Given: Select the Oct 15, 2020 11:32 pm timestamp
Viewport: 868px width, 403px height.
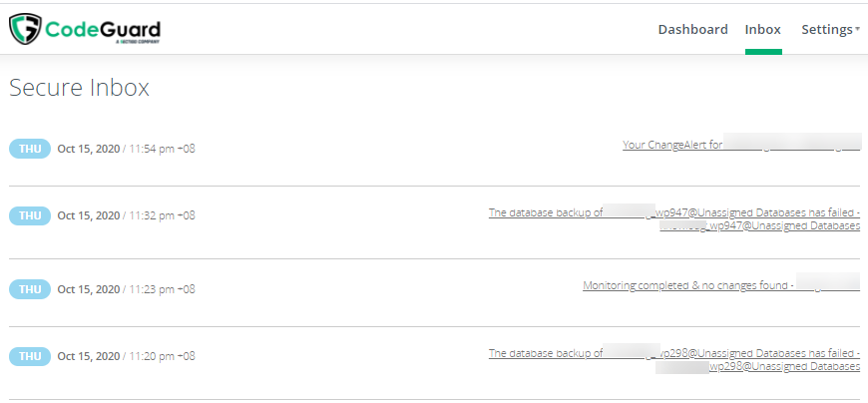Looking at the screenshot, I should click(126, 215).
